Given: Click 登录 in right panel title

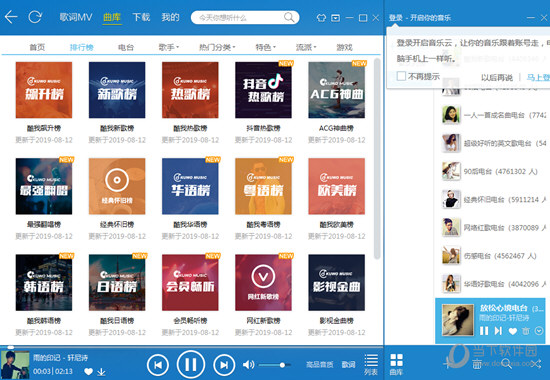Looking at the screenshot, I should (x=396, y=18).
